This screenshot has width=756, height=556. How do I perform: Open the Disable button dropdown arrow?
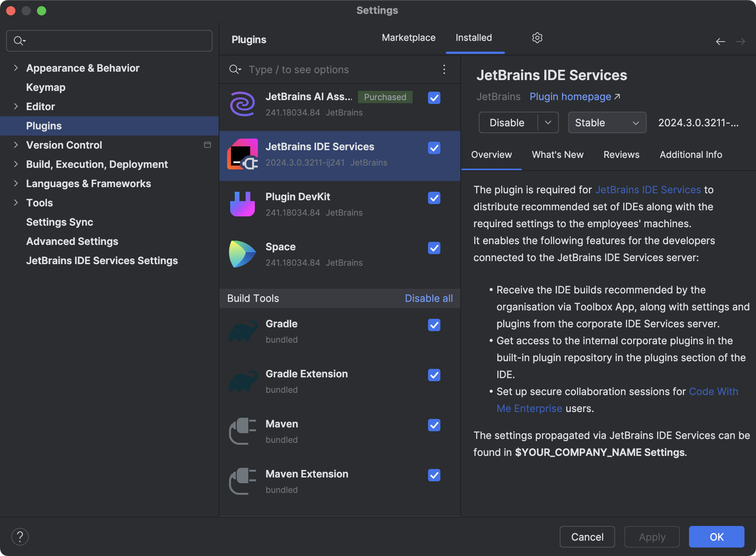tap(548, 122)
